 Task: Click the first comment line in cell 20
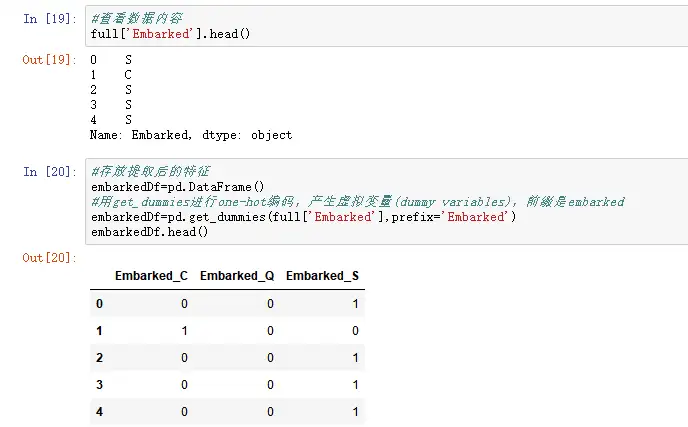pos(150,171)
